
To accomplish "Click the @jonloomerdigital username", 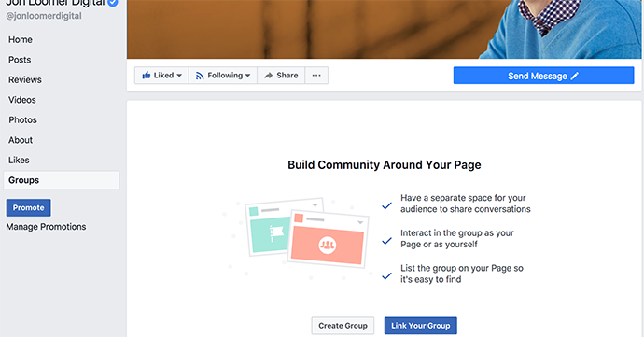I will (x=44, y=16).
